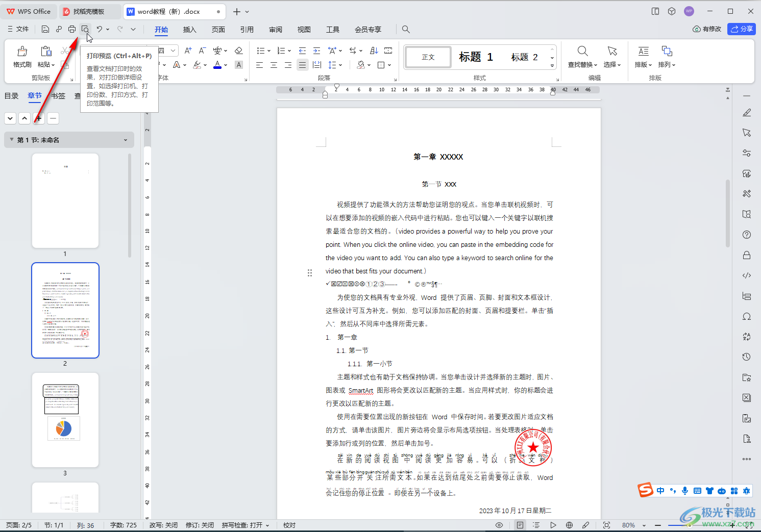Click the Save document icon

coord(45,29)
